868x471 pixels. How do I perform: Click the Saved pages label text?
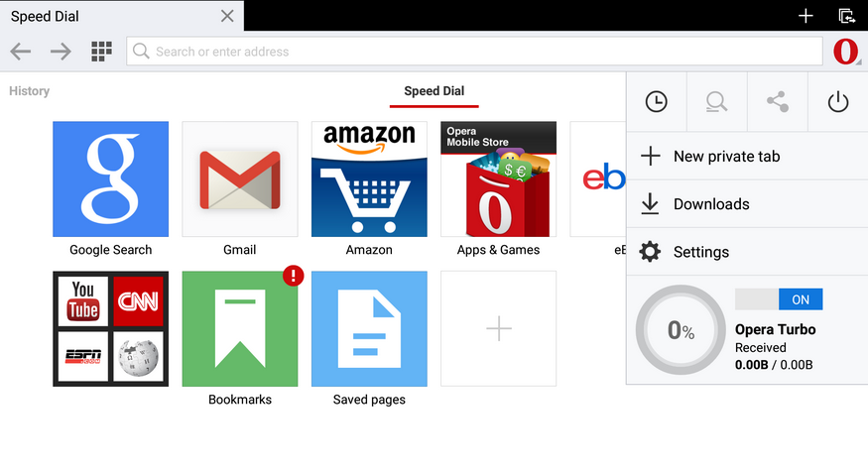369,399
